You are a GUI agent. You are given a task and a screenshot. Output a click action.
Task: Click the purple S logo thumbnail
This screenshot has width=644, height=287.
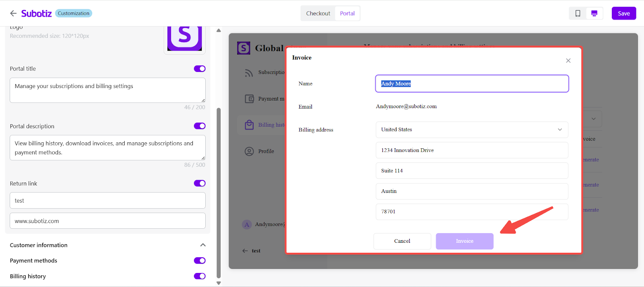click(184, 37)
